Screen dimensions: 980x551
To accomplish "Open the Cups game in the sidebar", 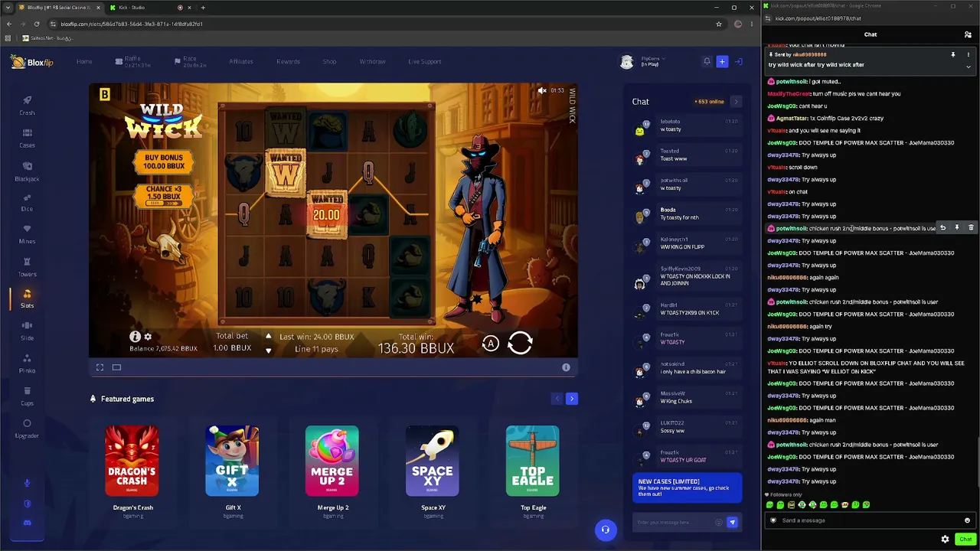I will click(x=27, y=396).
